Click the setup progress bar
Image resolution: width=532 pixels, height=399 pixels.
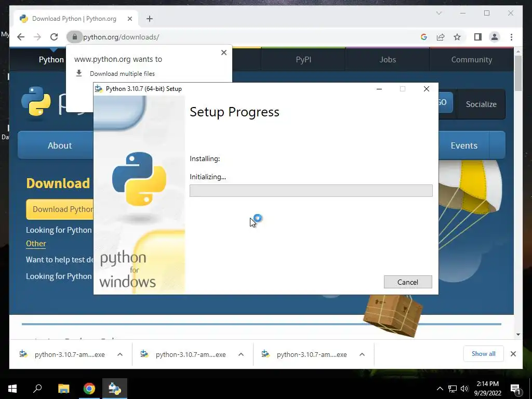tap(311, 191)
